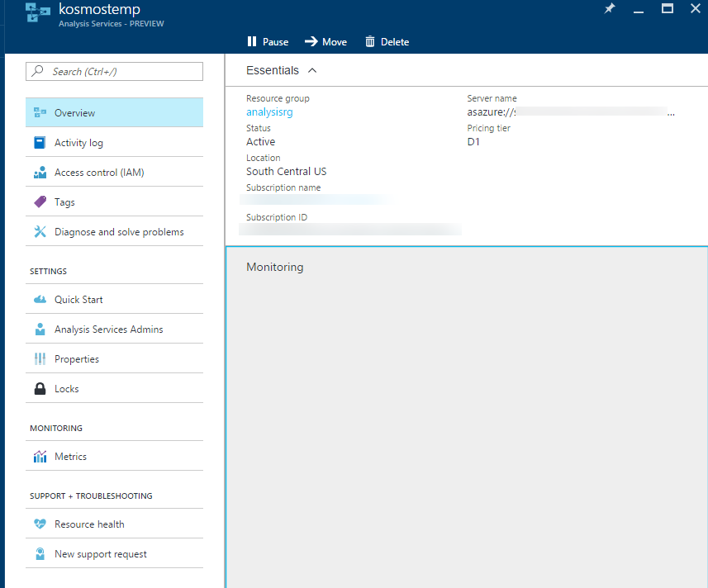Click the Locks padlock icon

click(40, 389)
